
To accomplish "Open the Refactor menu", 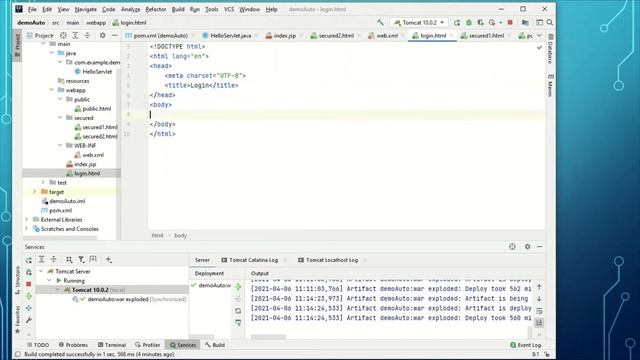I will [156, 9].
